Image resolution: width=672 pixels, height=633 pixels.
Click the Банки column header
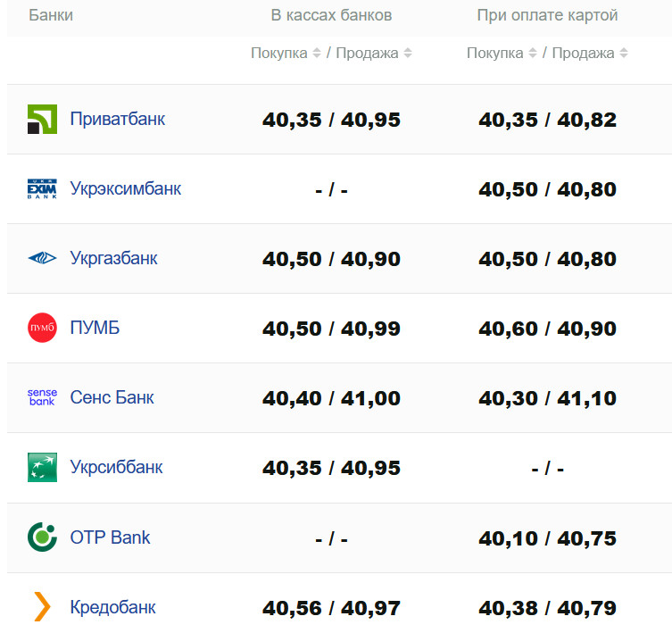coord(51,15)
